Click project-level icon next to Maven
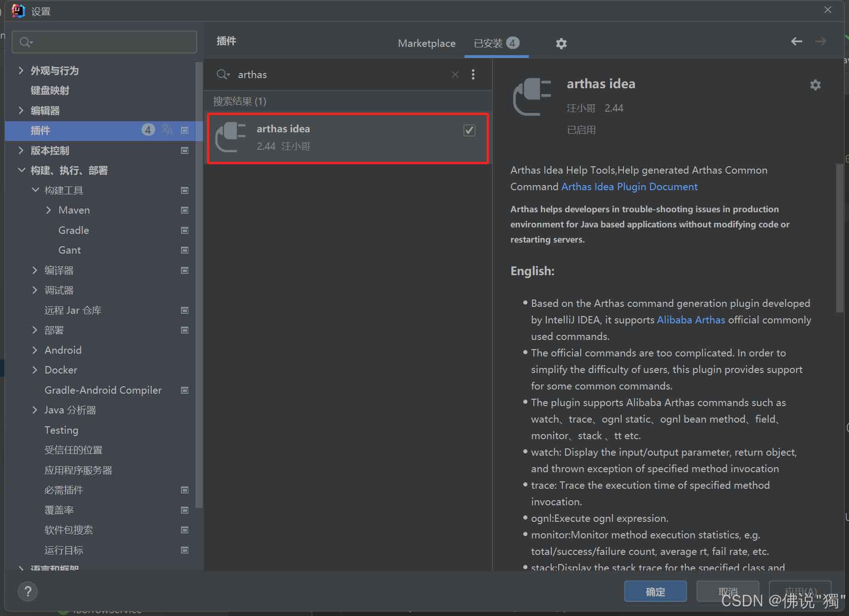 pyautogui.click(x=185, y=210)
